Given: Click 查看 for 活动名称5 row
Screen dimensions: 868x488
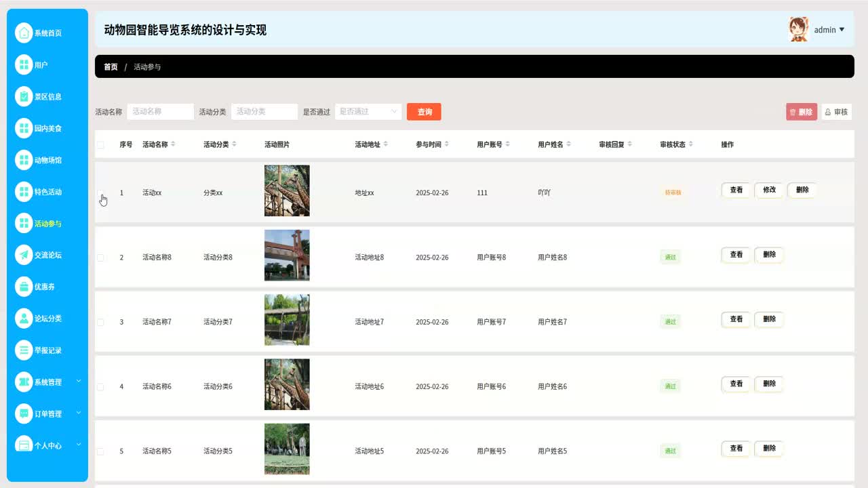Looking at the screenshot, I should [736, 448].
